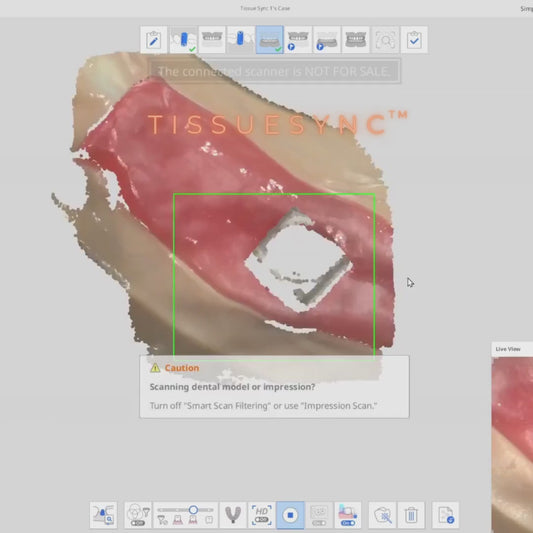This screenshot has height=533, width=533.
Task: Select the full occlusion alignment stage icon
Action: (x=356, y=40)
